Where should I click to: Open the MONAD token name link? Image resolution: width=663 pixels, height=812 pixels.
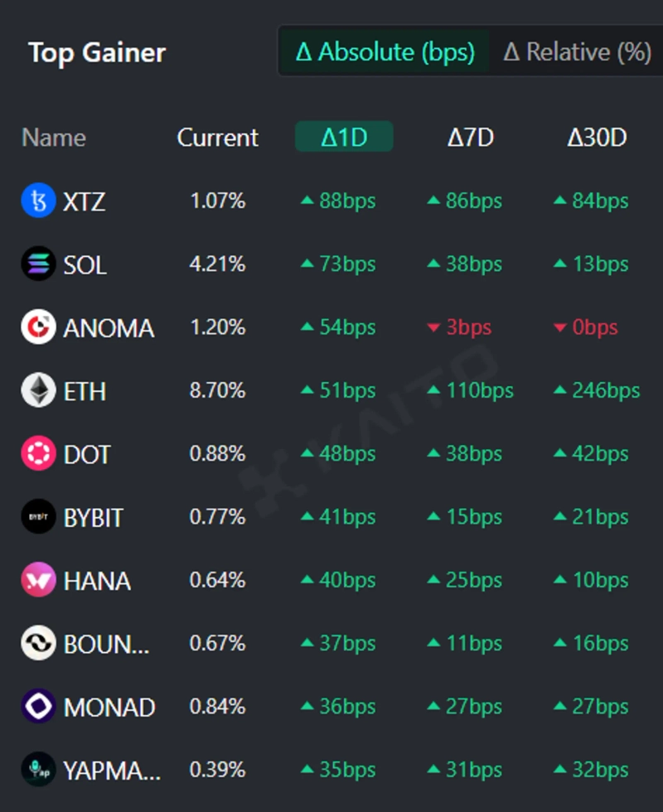(109, 708)
